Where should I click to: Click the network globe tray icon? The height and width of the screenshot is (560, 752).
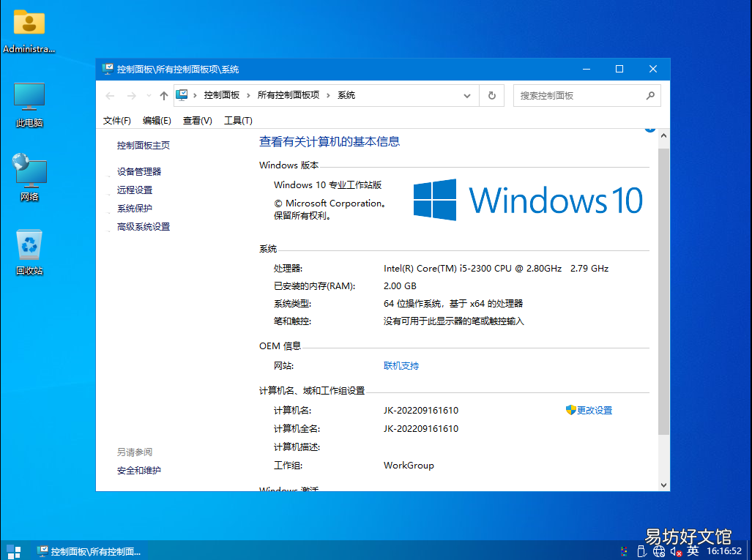click(x=659, y=551)
